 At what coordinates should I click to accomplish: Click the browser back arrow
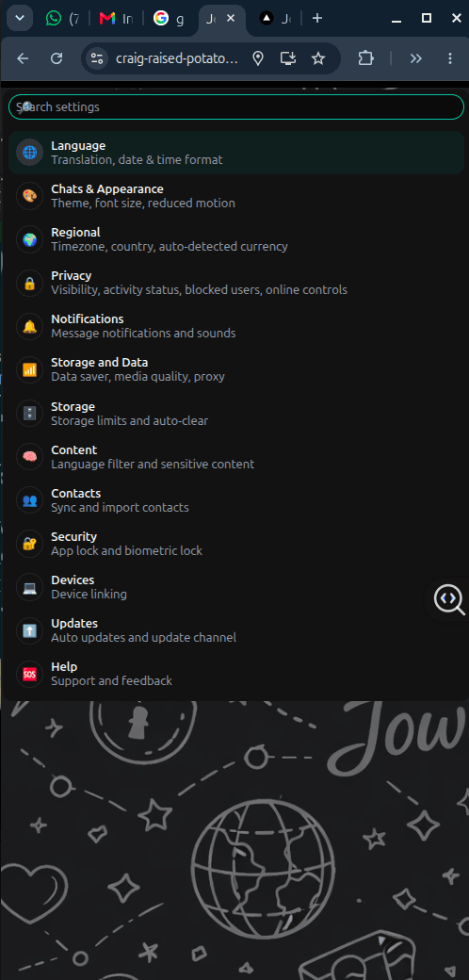23,58
